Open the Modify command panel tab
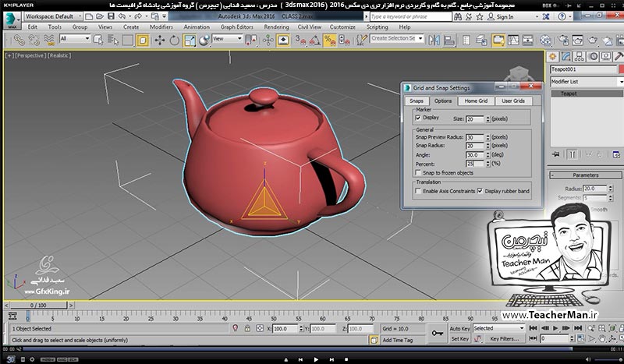The image size is (624, 364). (566, 56)
